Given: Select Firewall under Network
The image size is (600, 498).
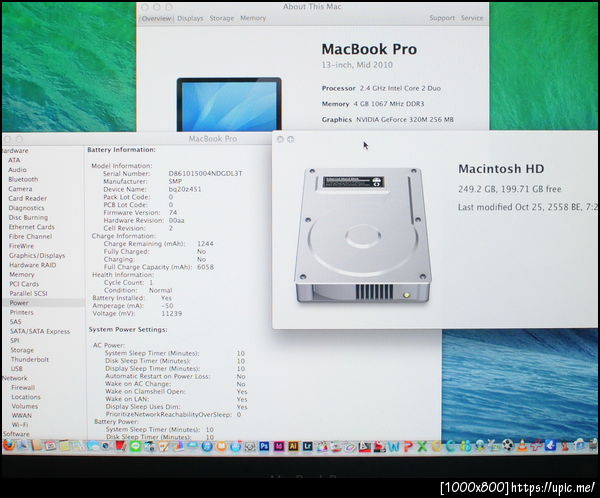Looking at the screenshot, I should 23,387.
